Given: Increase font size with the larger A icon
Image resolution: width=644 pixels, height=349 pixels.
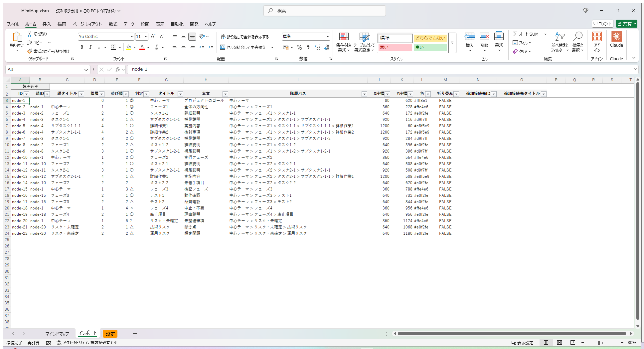Looking at the screenshot, I should click(x=153, y=36).
